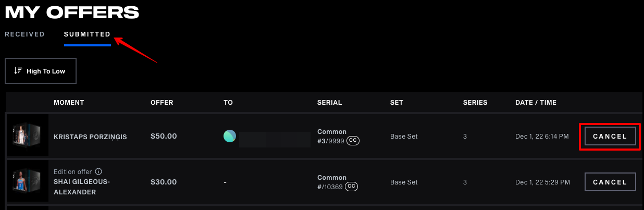Click the Moment column header

pos(69,103)
